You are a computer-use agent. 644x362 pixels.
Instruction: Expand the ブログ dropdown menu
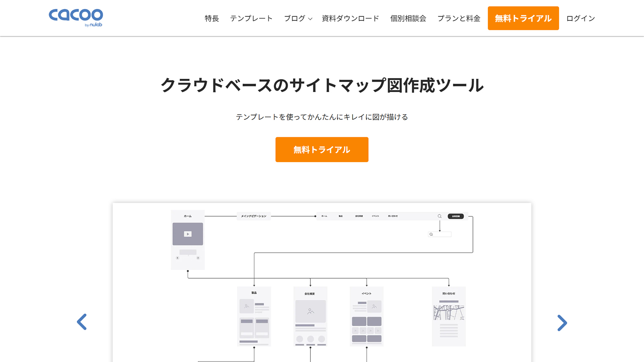298,19
